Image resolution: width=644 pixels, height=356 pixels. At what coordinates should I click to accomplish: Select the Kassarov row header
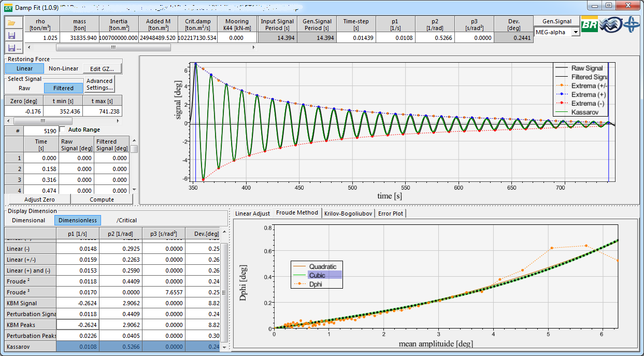pyautogui.click(x=30, y=347)
